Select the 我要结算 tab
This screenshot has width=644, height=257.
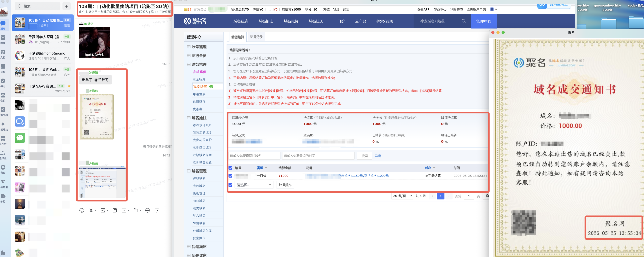coord(238,37)
